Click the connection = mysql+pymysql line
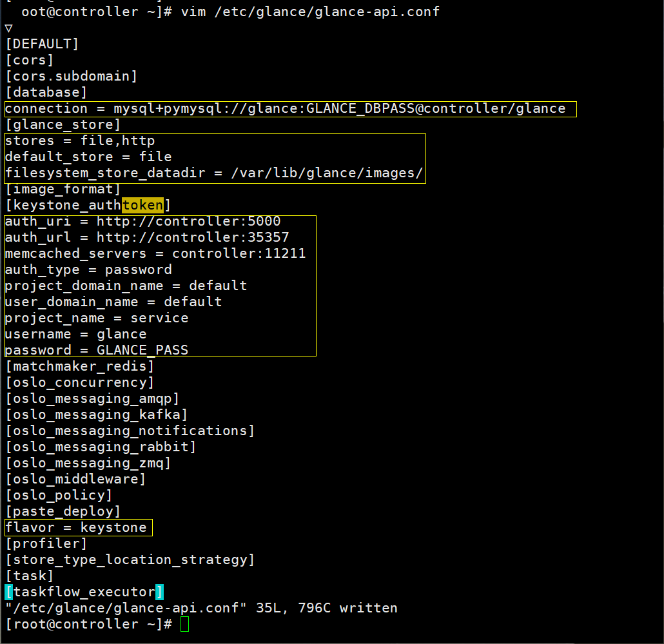This screenshot has height=644, width=664. point(285,109)
